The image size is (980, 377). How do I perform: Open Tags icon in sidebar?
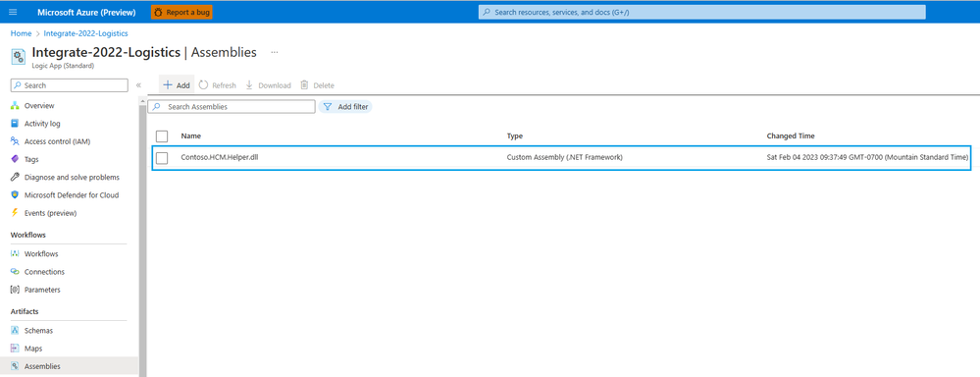15,159
